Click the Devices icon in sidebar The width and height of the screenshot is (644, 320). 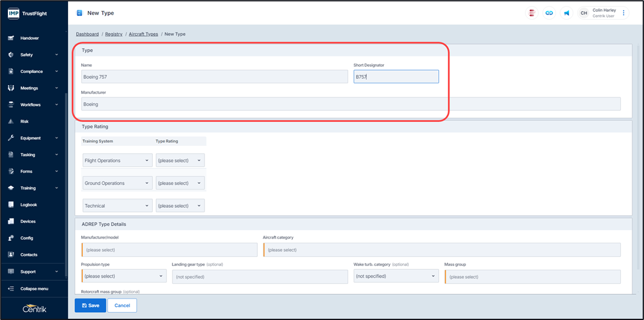pyautogui.click(x=11, y=221)
